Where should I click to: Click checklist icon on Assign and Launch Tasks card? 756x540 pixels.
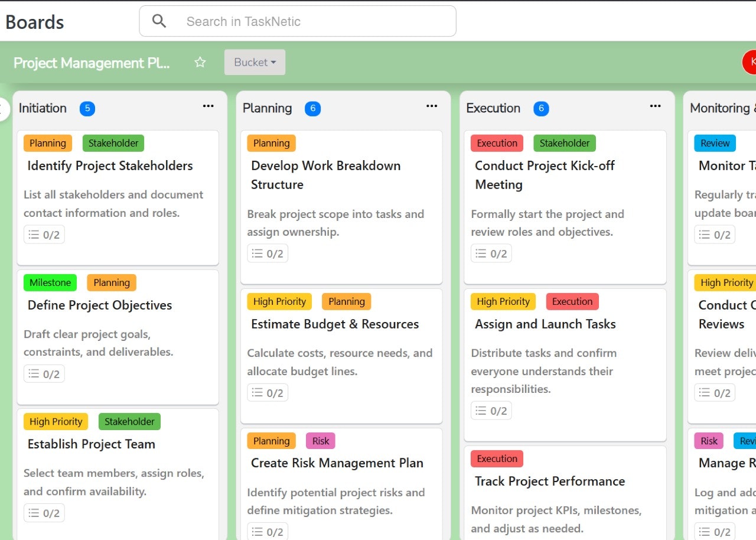click(x=481, y=411)
